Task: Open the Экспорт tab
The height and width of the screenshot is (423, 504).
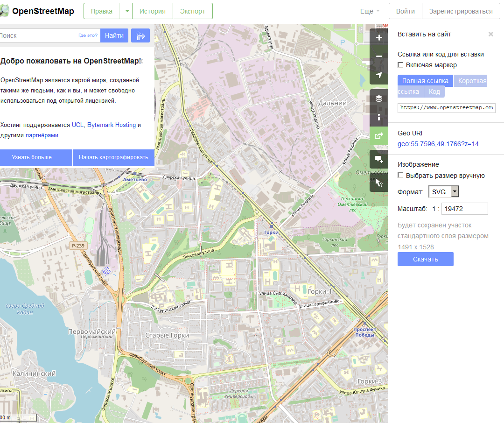Action: (x=193, y=11)
